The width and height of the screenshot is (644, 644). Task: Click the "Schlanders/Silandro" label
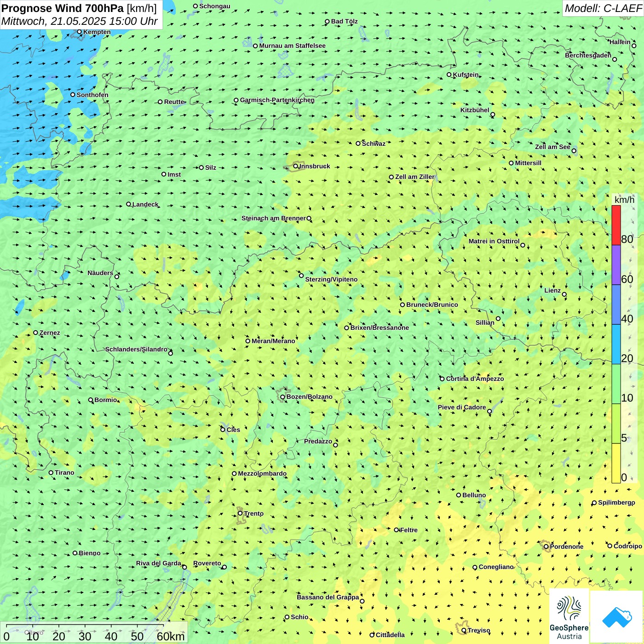pos(137,349)
